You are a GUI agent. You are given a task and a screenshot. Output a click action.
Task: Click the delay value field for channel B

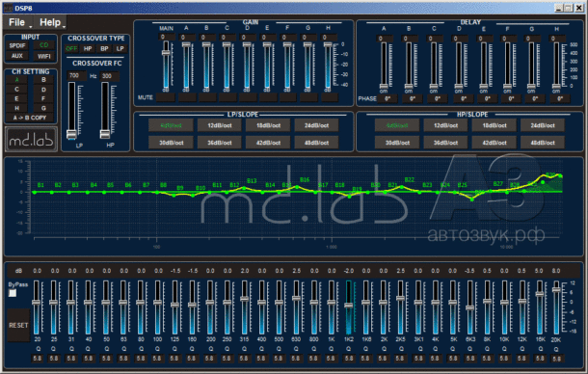click(409, 39)
